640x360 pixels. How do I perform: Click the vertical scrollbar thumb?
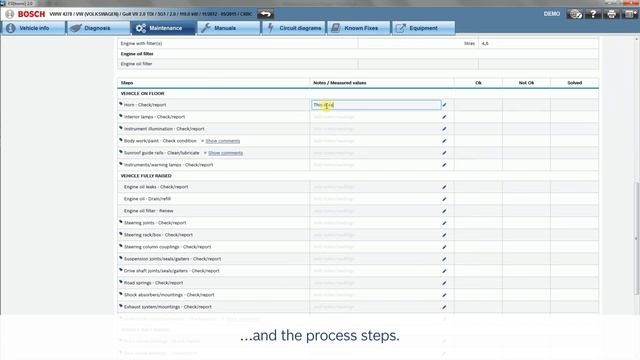coord(636,238)
